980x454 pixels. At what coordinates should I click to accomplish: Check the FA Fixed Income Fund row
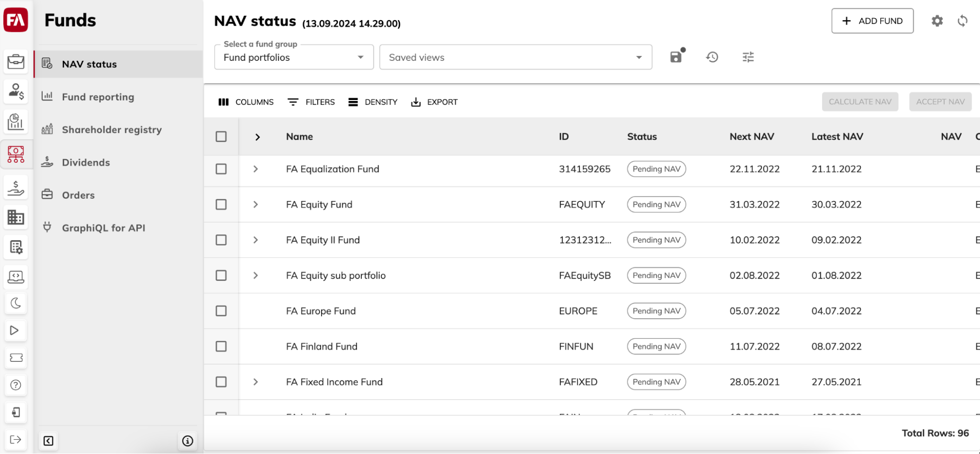(x=221, y=382)
